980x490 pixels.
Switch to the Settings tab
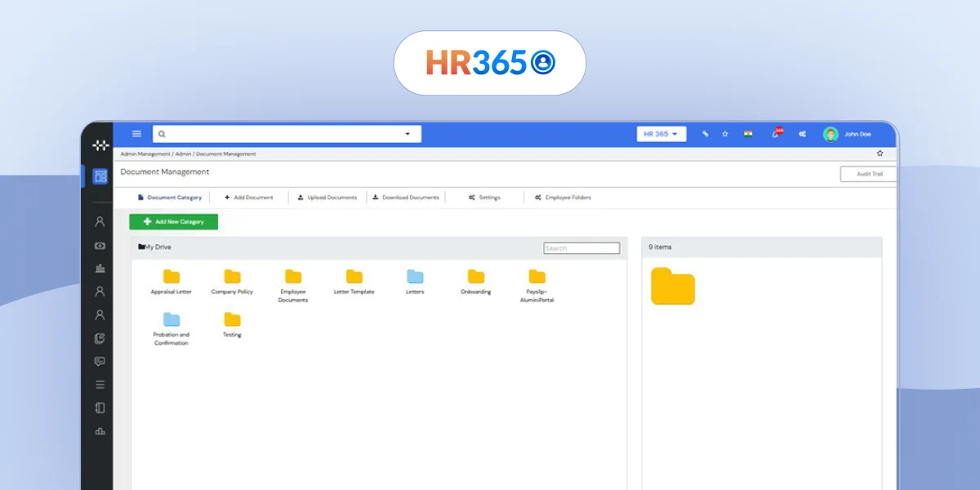click(484, 198)
